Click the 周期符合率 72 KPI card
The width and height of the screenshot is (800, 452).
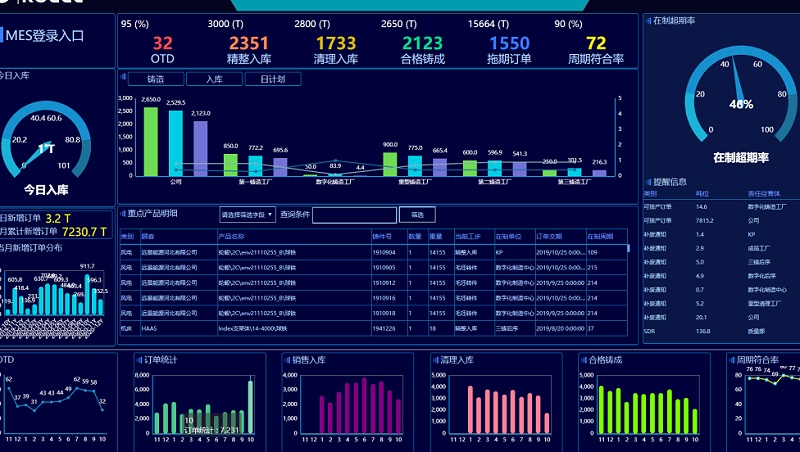point(596,49)
